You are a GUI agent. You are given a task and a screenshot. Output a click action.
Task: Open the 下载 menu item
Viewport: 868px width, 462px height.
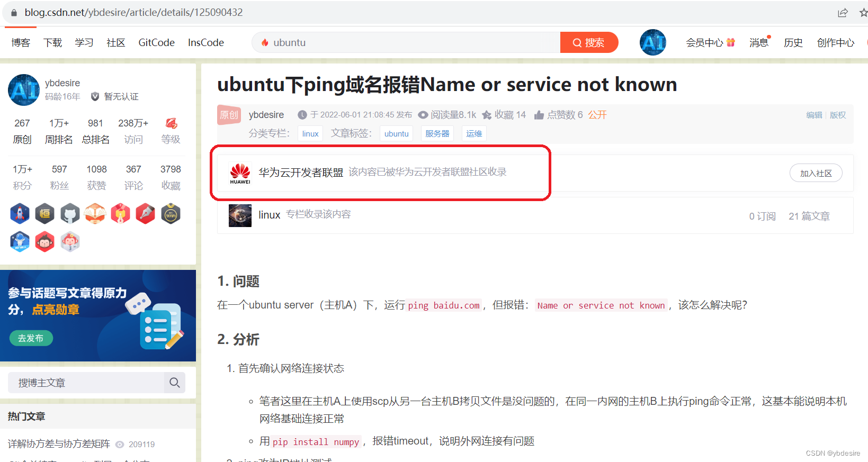click(52, 42)
